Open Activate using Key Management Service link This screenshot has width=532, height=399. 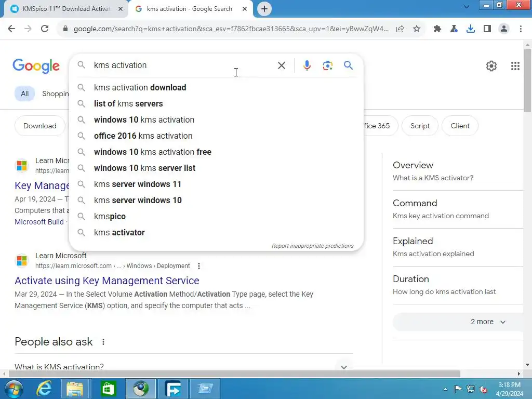point(107,281)
